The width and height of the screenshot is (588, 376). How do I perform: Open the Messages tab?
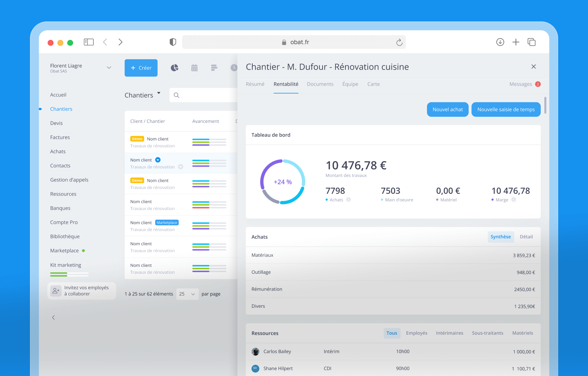click(x=520, y=84)
